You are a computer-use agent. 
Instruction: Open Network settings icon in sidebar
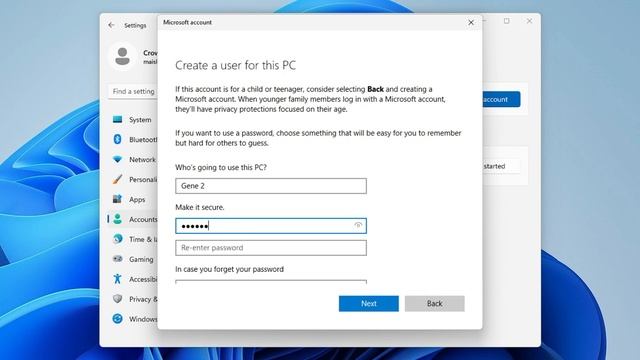click(x=118, y=159)
